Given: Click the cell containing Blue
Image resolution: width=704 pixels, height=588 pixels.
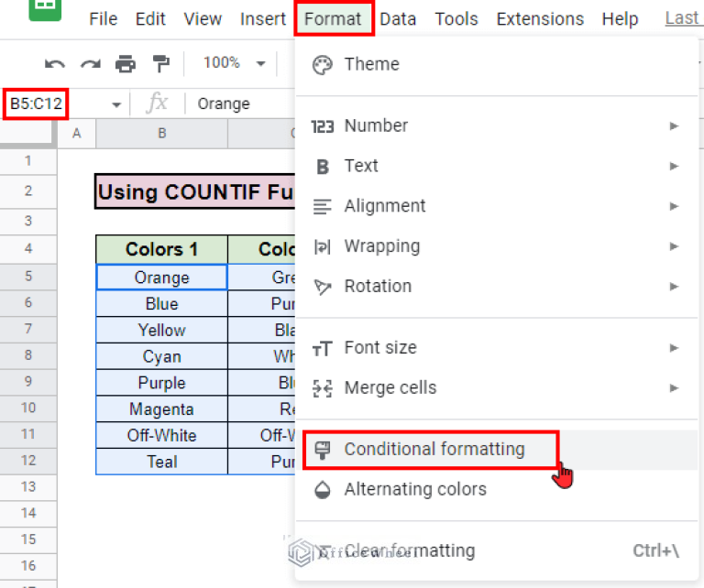Looking at the screenshot, I should 161,304.
